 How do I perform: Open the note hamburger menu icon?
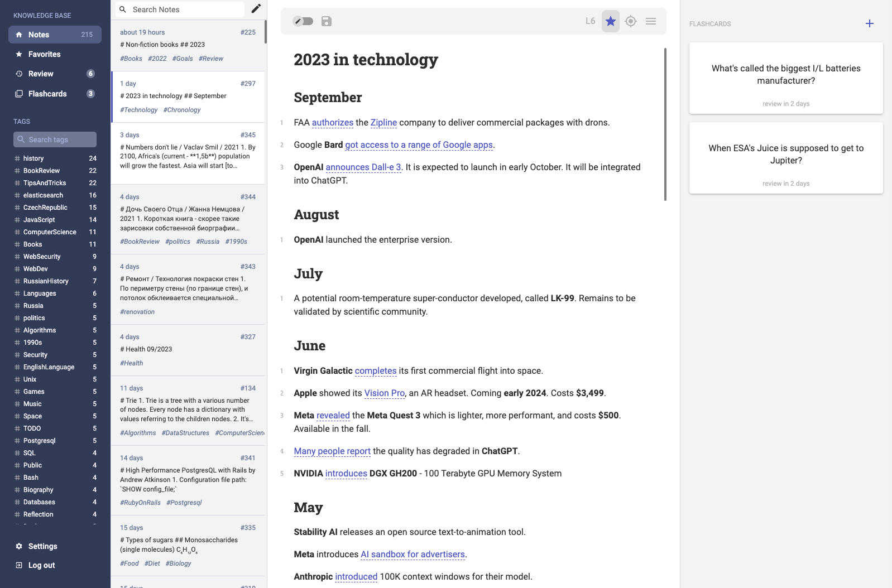pyautogui.click(x=651, y=21)
